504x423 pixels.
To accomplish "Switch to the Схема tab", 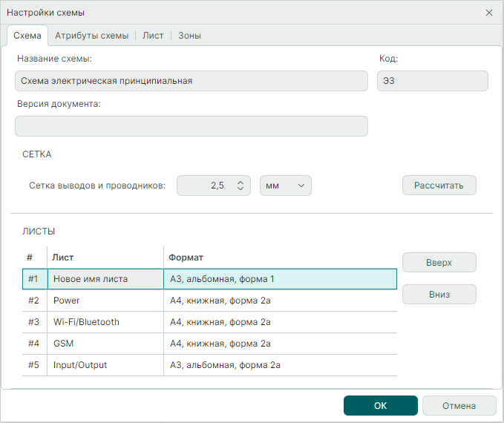I will (27, 36).
